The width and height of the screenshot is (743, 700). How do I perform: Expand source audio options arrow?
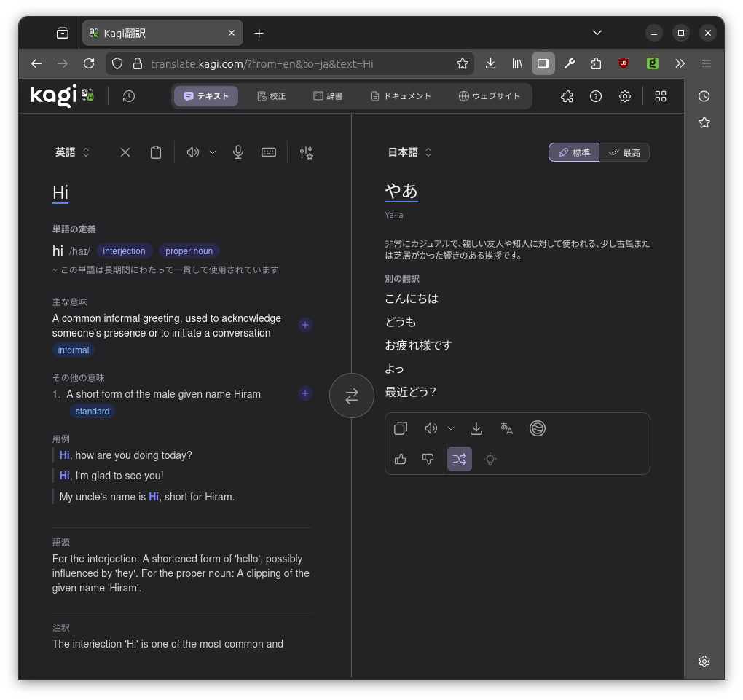[213, 152]
